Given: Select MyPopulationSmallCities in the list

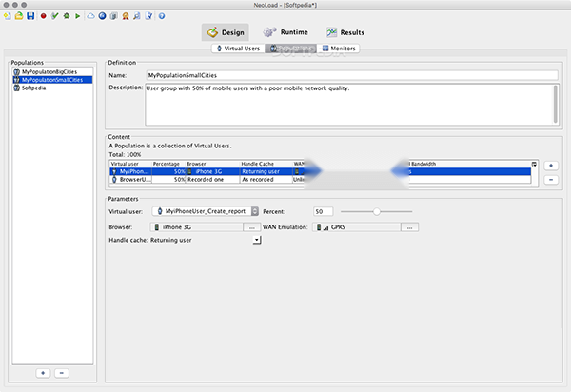Looking at the screenshot, I should tap(52, 80).
